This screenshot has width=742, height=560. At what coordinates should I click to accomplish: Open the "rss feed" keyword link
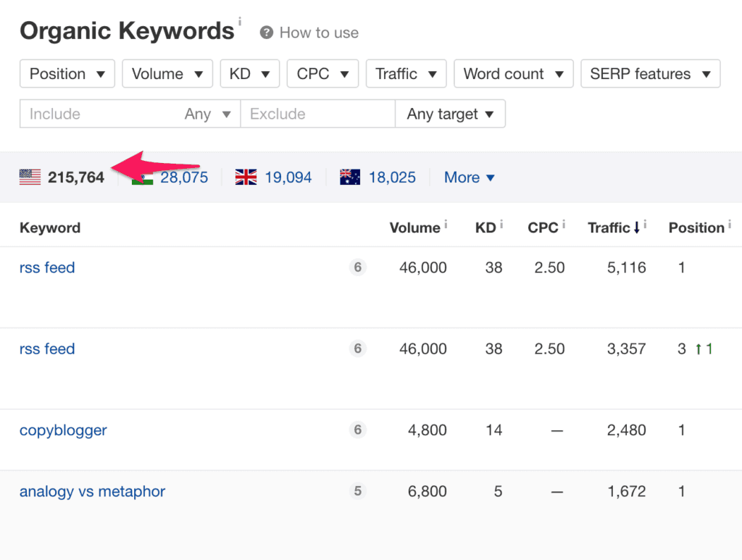(x=47, y=267)
